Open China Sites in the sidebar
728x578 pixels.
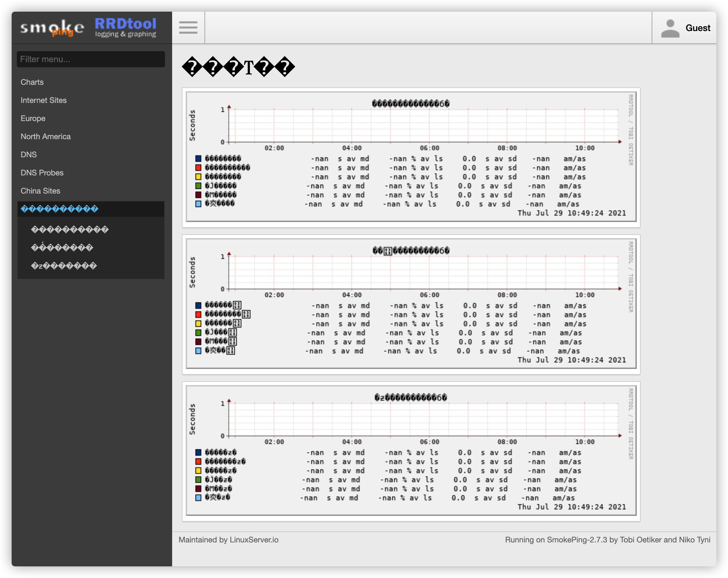(x=40, y=191)
